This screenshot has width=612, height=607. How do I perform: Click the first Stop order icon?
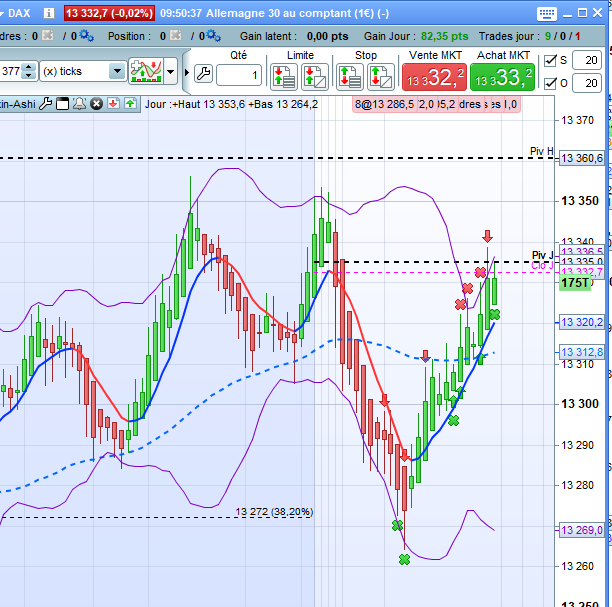click(x=349, y=77)
